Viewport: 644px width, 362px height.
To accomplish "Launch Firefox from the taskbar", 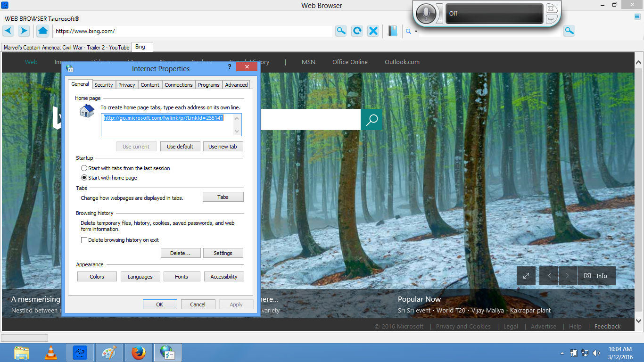I will click(138, 353).
